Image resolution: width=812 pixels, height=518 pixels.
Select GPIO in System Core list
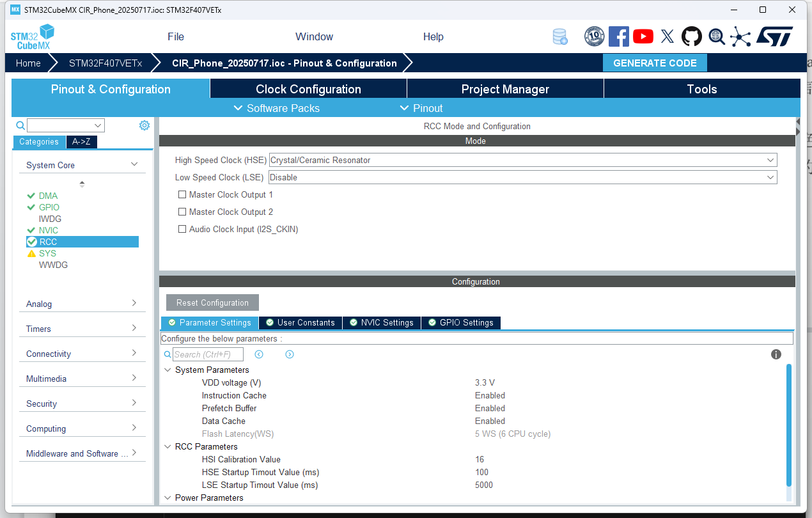[49, 207]
